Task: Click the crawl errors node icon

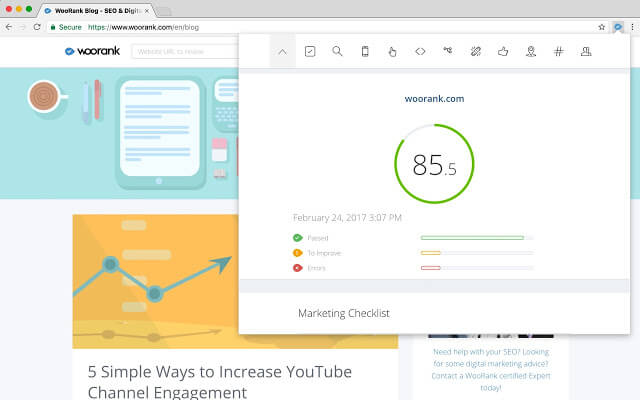Action: pos(448,51)
